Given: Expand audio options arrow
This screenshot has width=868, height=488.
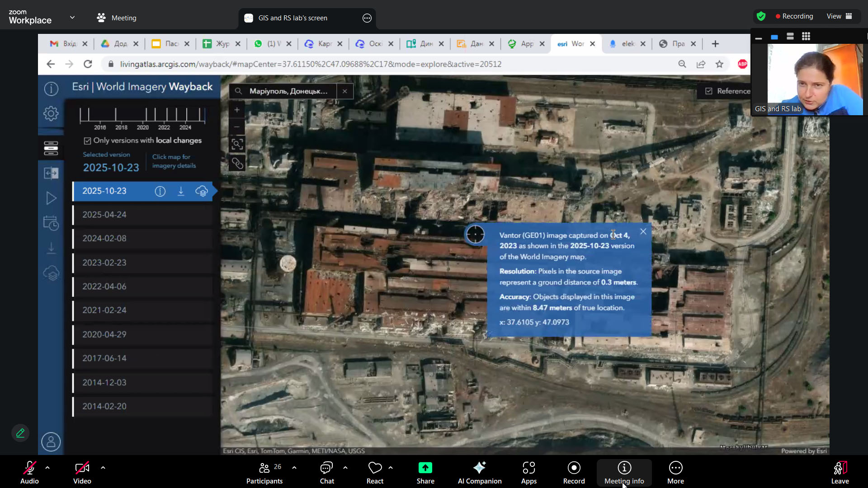Looking at the screenshot, I should (47, 468).
